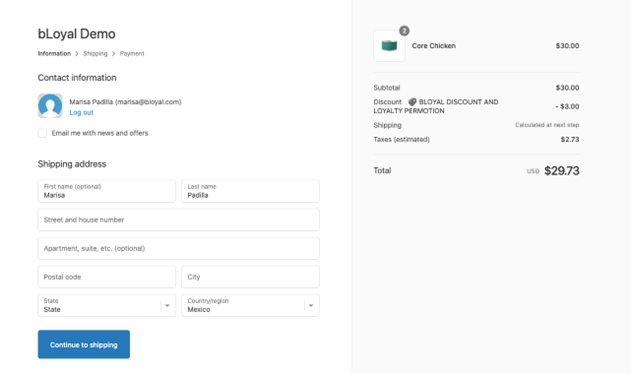Click the Street and house number field
The image size is (631, 373).
click(179, 220)
